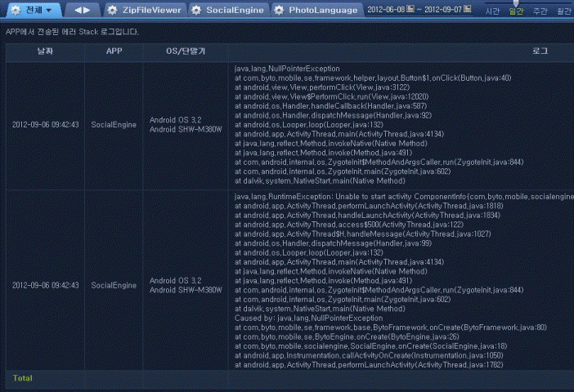The height and width of the screenshot is (392, 574).
Task: Click the APP column header
Action: 114,51
